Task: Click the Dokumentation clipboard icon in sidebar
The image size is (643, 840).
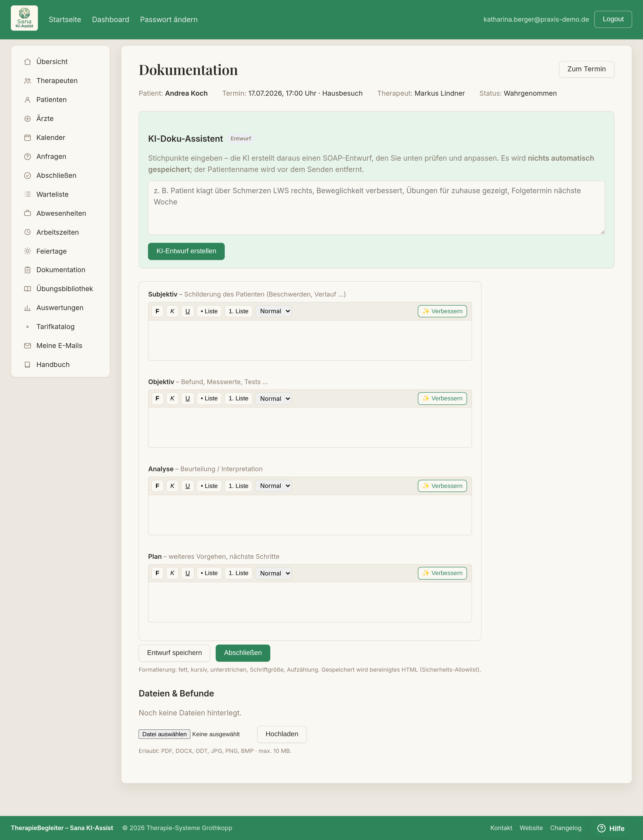Action: [28, 270]
